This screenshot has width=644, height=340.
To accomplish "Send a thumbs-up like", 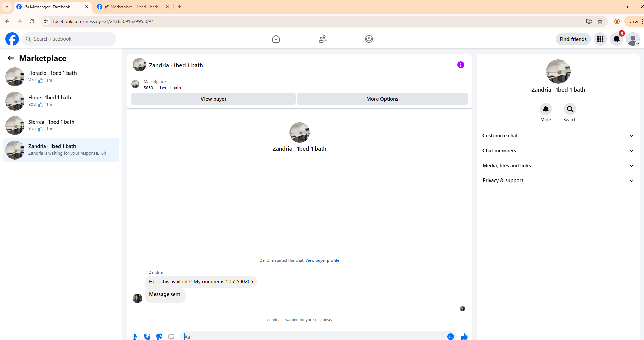I will point(464,336).
